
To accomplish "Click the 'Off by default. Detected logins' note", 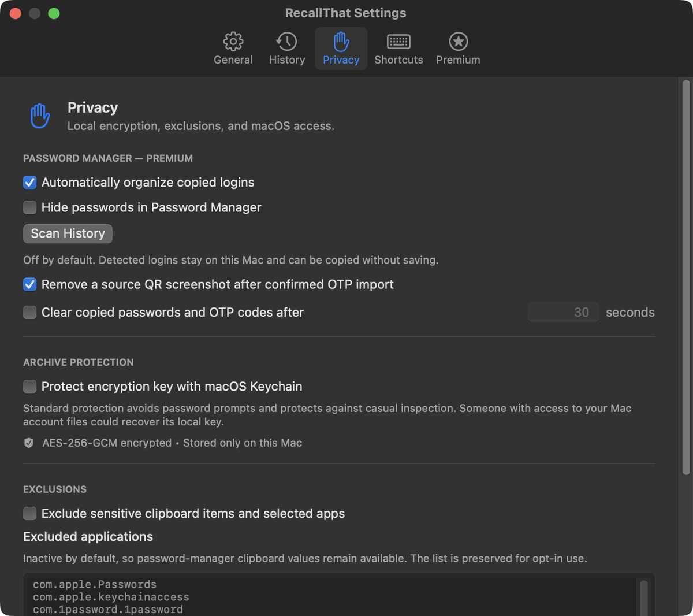I will [x=231, y=260].
